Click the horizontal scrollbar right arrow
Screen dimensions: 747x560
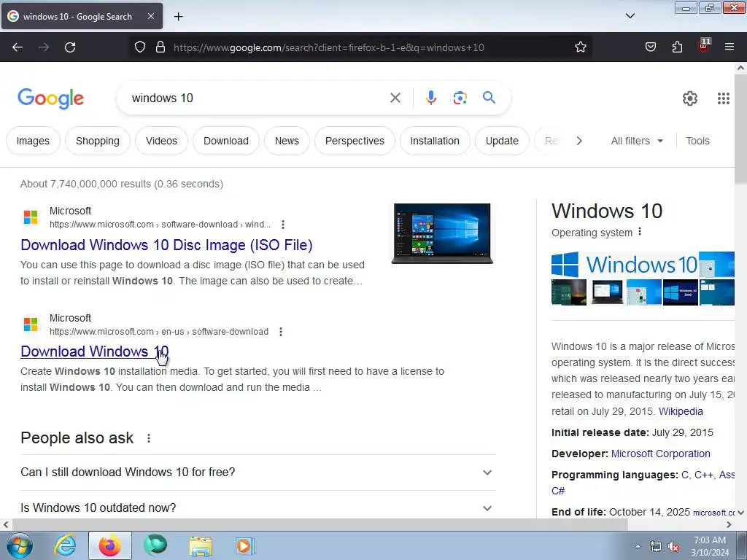pos(729,524)
